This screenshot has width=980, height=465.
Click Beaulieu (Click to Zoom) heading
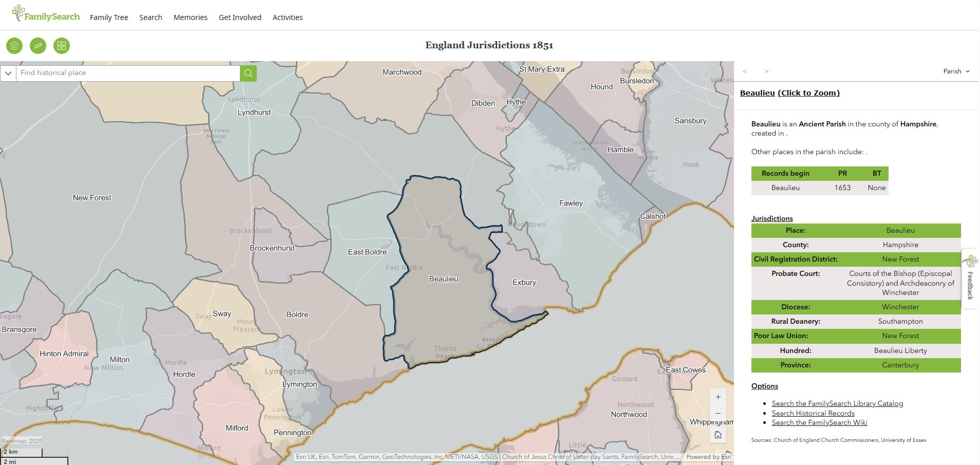[x=789, y=93]
